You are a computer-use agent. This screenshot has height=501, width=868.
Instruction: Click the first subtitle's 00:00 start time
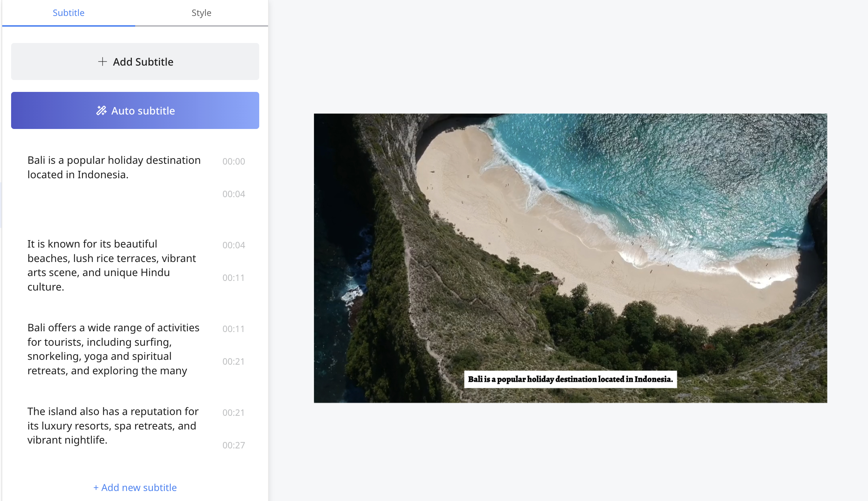[234, 162]
